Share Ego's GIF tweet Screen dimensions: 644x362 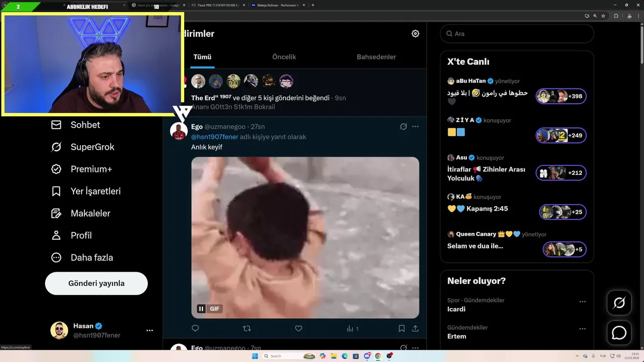click(x=415, y=328)
